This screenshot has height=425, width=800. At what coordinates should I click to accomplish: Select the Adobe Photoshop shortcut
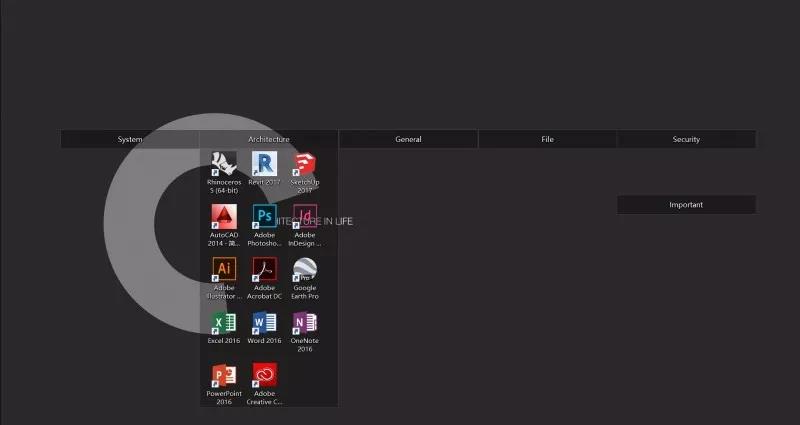(x=264, y=217)
